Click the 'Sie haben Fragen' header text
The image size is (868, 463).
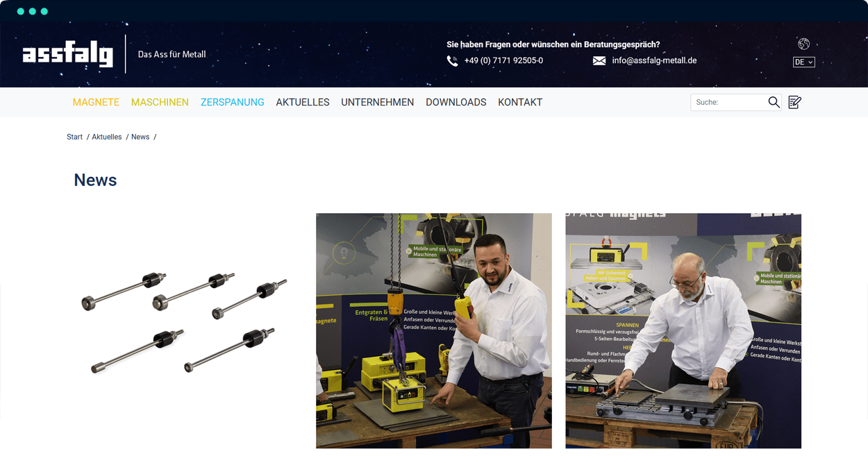point(553,44)
